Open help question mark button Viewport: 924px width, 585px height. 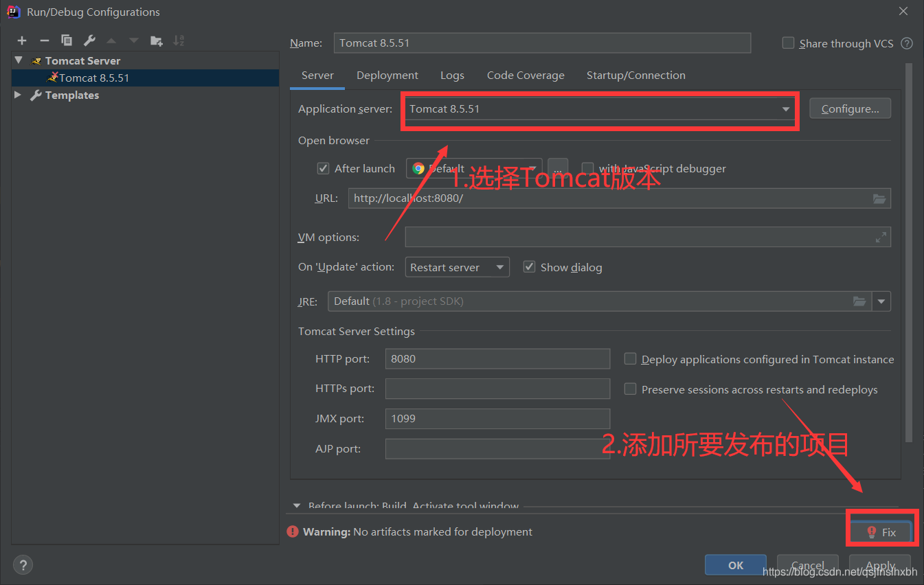[x=23, y=565]
